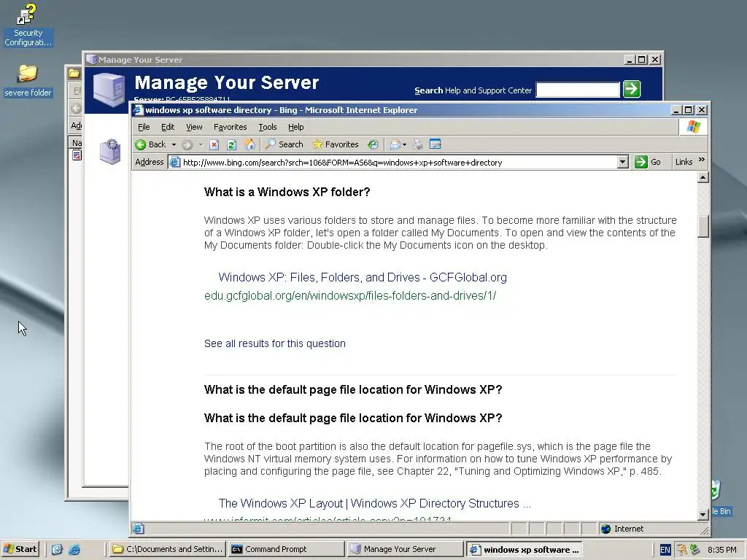Image resolution: width=747 pixels, height=560 pixels.
Task: Click See all results for this question
Action: pyautogui.click(x=275, y=344)
